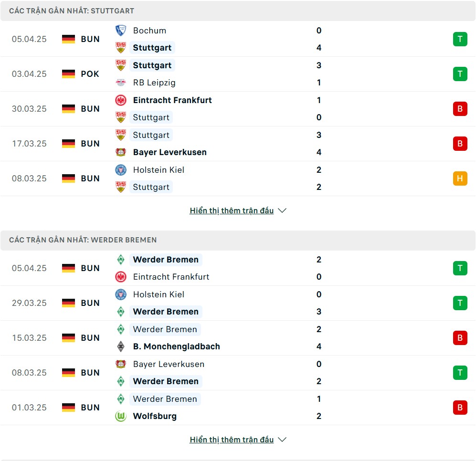Image resolution: width=476 pixels, height=461 pixels.
Task: Click the highlighted Werder Bremen name on 29.03.25
Action: [166, 312]
